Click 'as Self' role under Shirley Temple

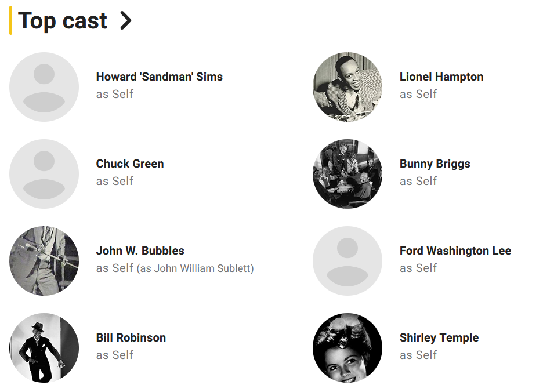[x=418, y=355]
